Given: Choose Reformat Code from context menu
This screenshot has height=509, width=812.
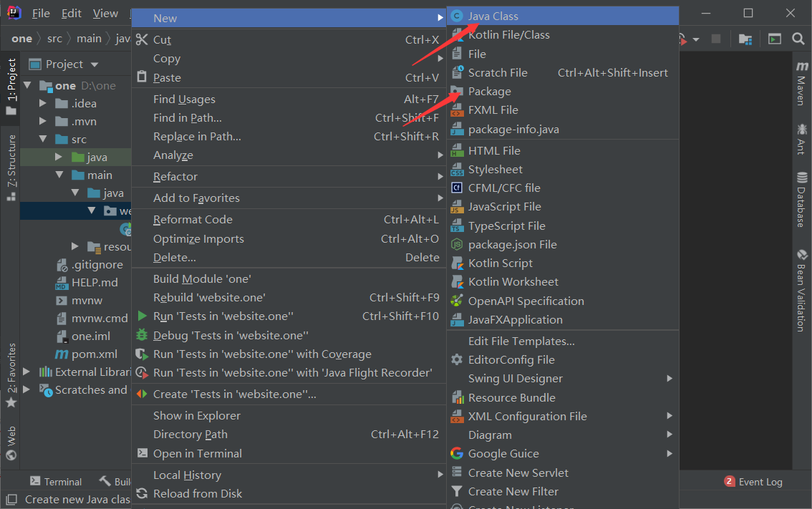Looking at the screenshot, I should tap(289, 220).
